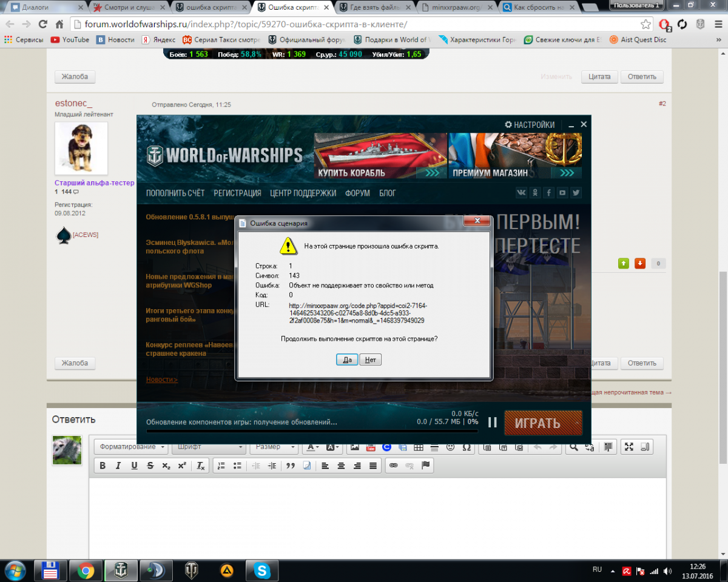This screenshot has width=728, height=582.
Task: Click the Facebook icon in launcher
Action: coord(548,193)
